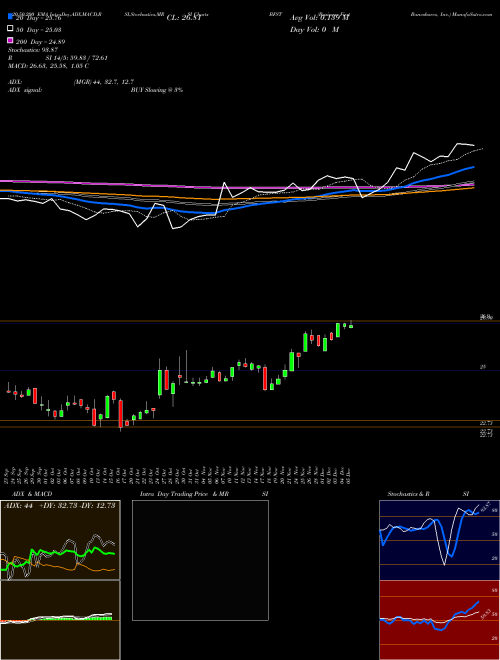Screen dimensions: 500x660
Task: Click the 'CL: 26.51' closing price label
Action: (x=184, y=18)
